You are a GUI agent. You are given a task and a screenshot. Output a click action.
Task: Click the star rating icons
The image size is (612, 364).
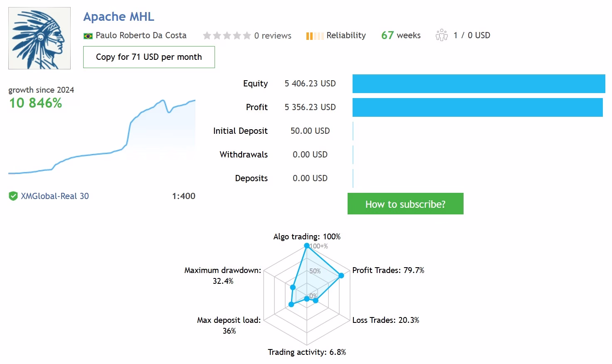(x=227, y=36)
